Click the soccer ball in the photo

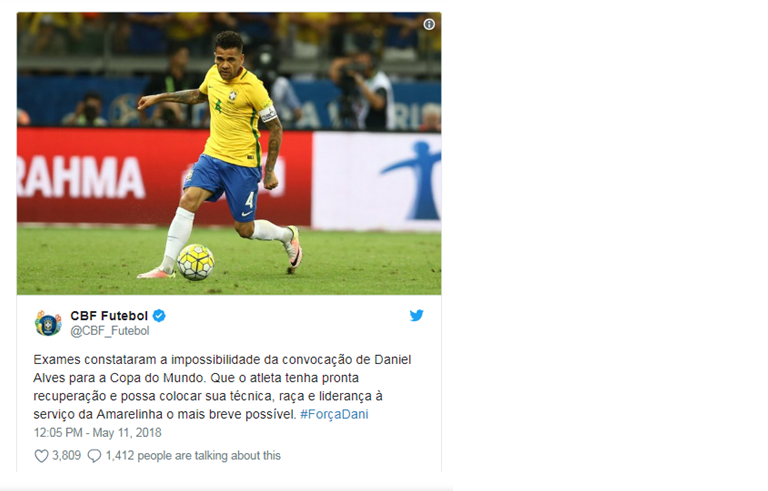(195, 262)
